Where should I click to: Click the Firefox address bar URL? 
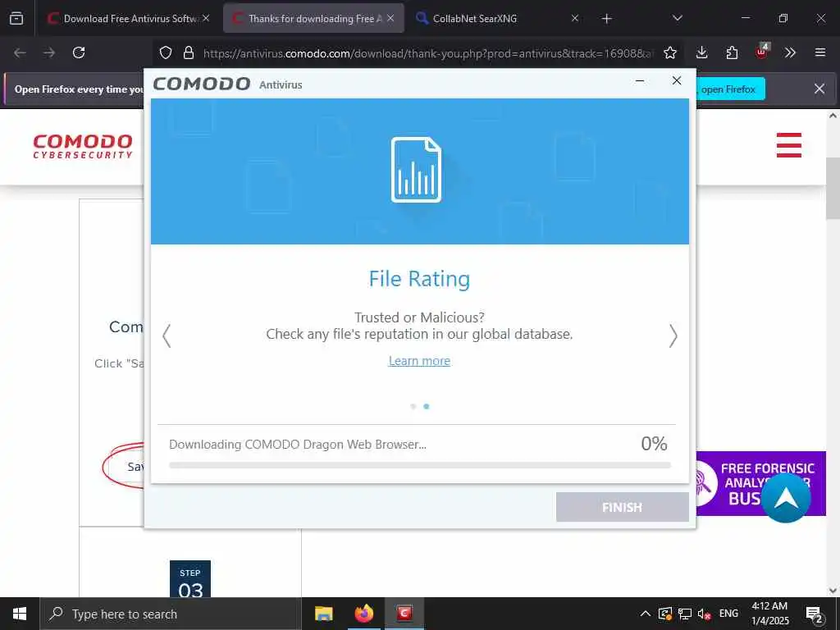pyautogui.click(x=428, y=53)
